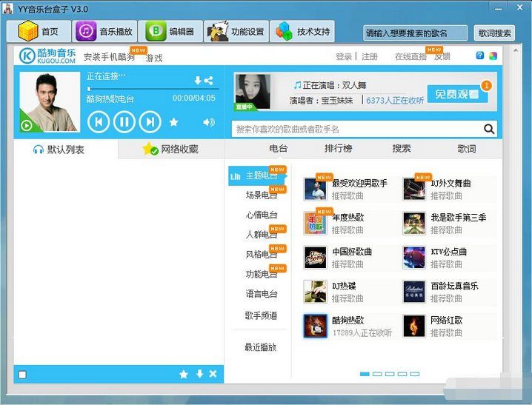Select 心情电台 in the radio category list
532x405 pixels.
(262, 215)
